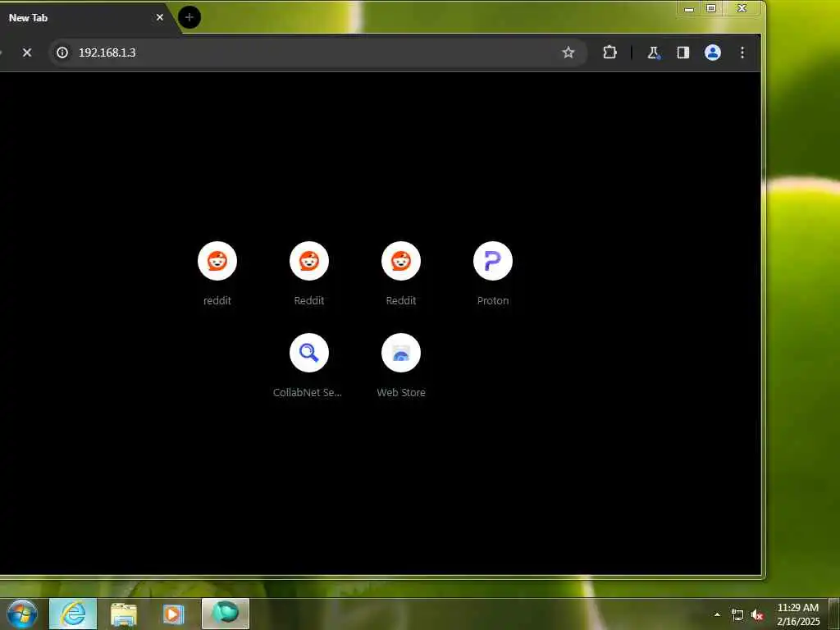840x630 pixels.
Task: Open the three-dot Chrome menu
Action: (742, 52)
